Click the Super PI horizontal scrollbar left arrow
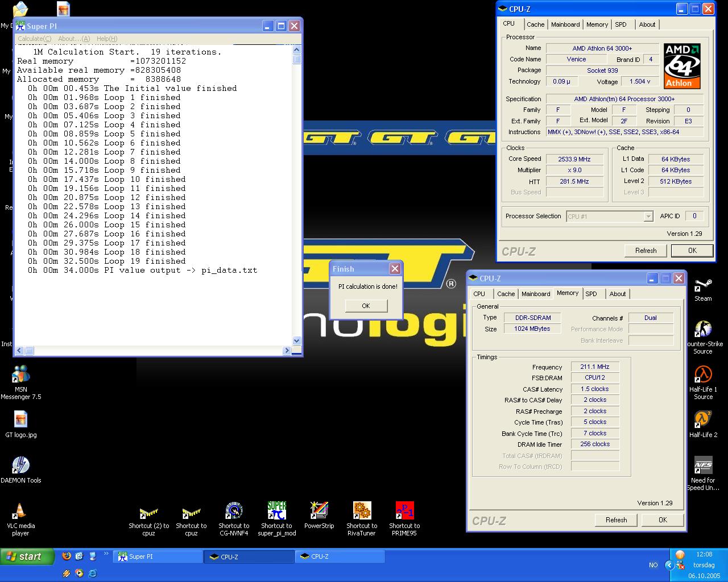 (x=19, y=351)
